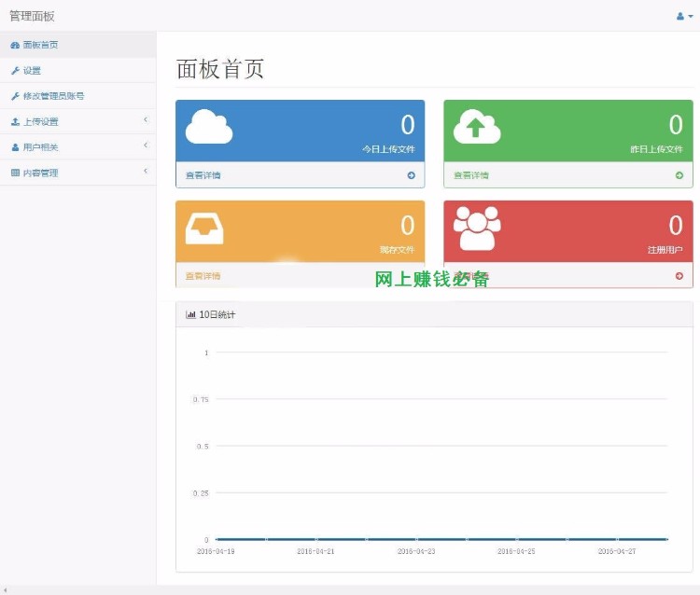
Task: Select the 上传设置 sidebar menu
Action: [78, 121]
